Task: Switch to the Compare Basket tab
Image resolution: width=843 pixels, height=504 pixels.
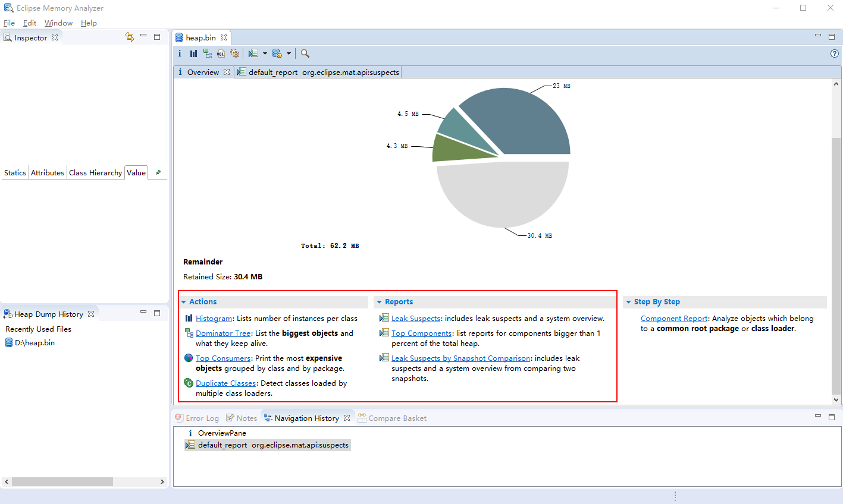Action: click(392, 418)
